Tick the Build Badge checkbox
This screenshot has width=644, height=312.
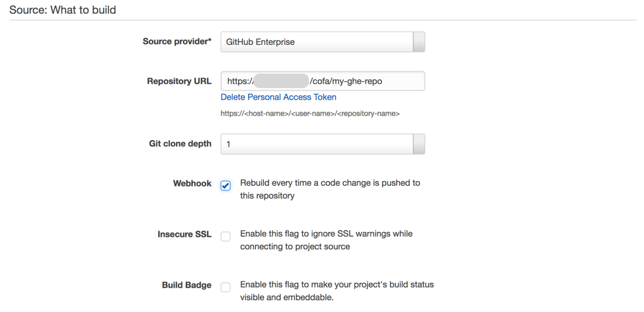[226, 287]
